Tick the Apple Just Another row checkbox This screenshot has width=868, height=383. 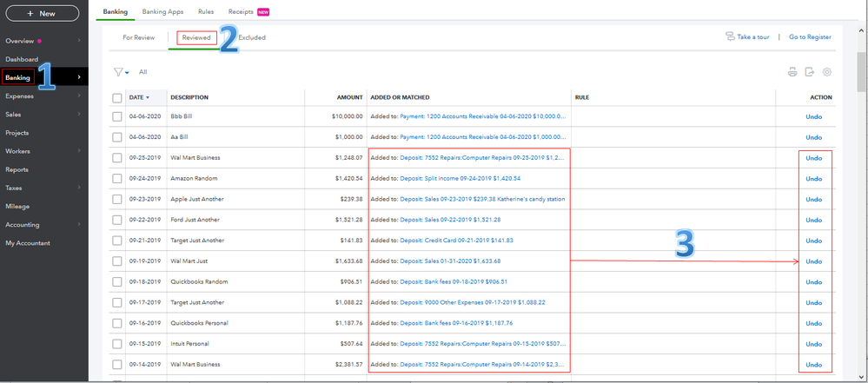116,199
